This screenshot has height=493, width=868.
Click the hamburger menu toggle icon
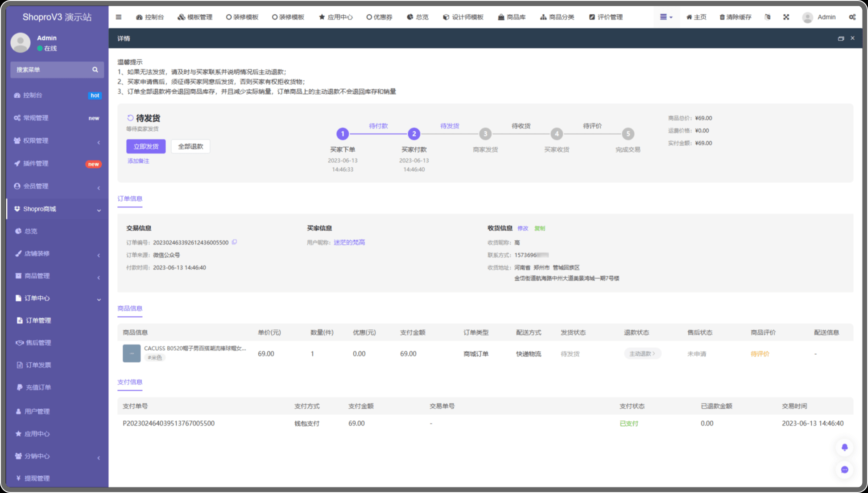click(x=119, y=17)
